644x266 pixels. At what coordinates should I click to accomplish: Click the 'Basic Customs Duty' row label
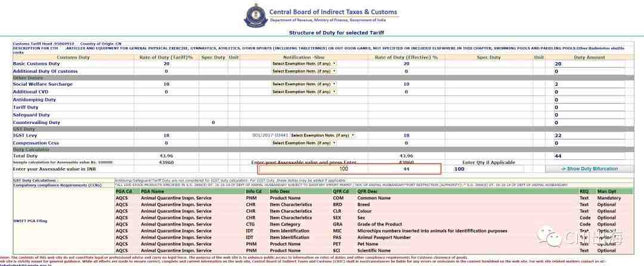pos(36,64)
